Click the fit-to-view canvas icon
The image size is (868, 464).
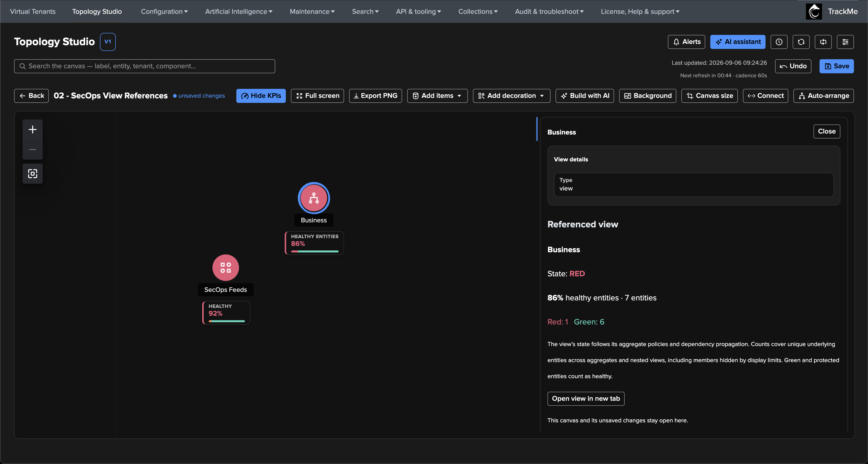32,174
